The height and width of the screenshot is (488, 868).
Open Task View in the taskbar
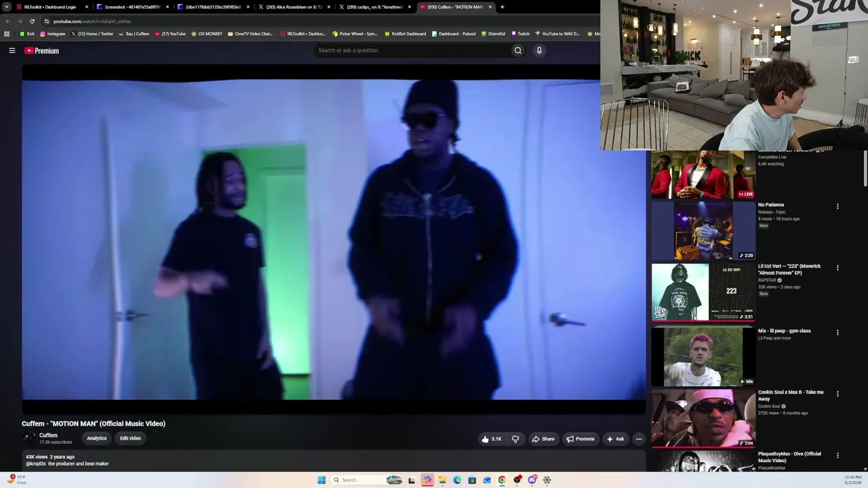411,480
